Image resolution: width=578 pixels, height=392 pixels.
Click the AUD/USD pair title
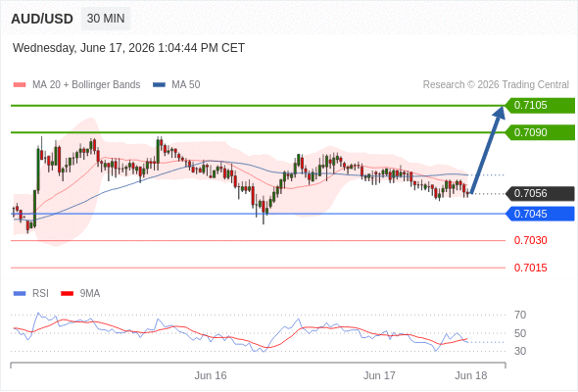pyautogui.click(x=42, y=19)
